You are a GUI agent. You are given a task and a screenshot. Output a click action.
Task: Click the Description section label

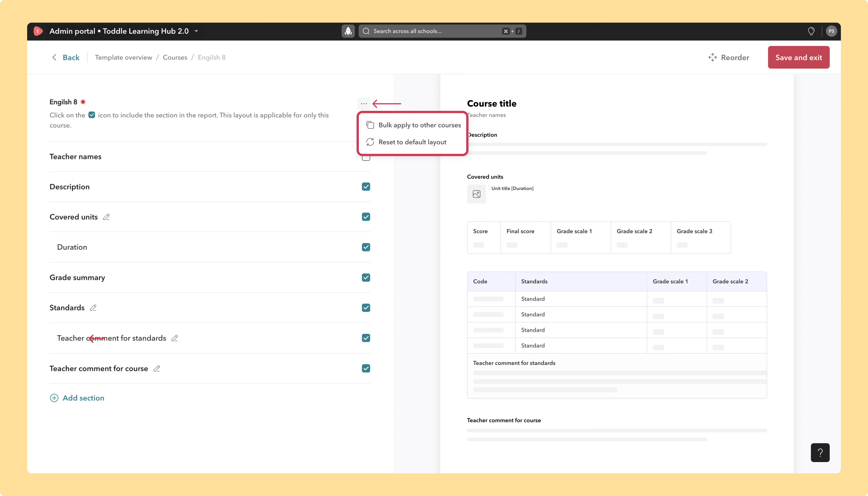pyautogui.click(x=70, y=187)
